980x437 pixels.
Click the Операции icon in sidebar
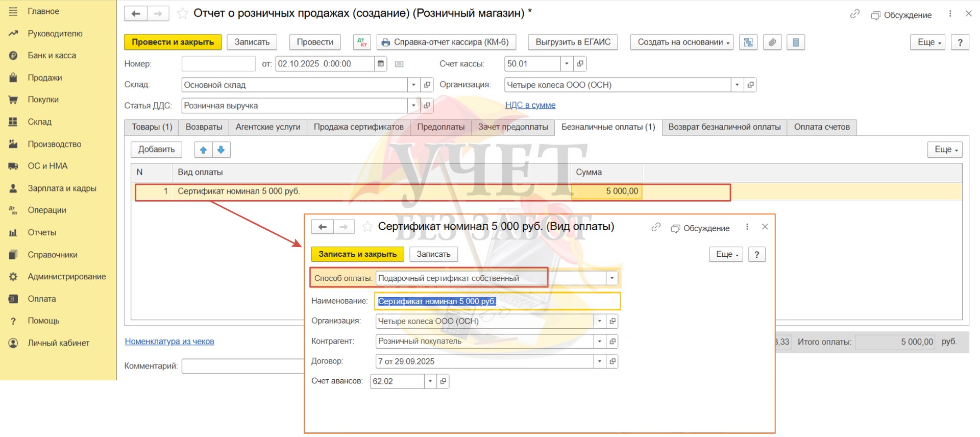13,210
